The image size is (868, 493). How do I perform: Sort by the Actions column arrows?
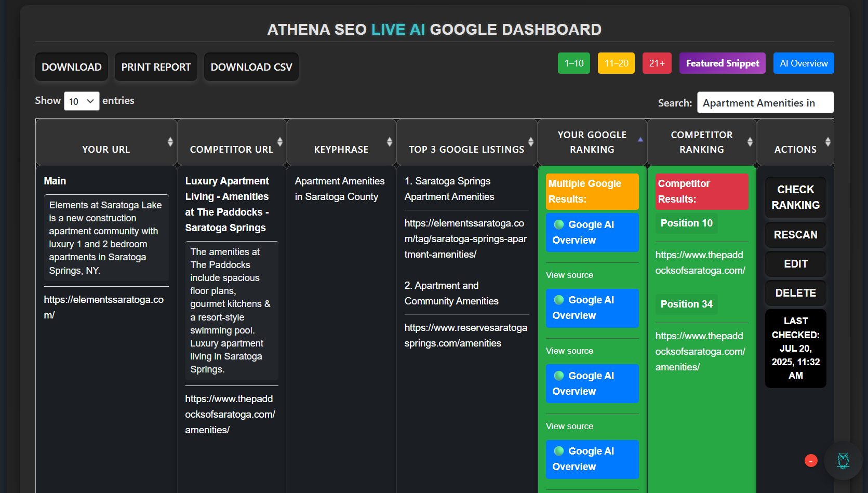point(828,142)
